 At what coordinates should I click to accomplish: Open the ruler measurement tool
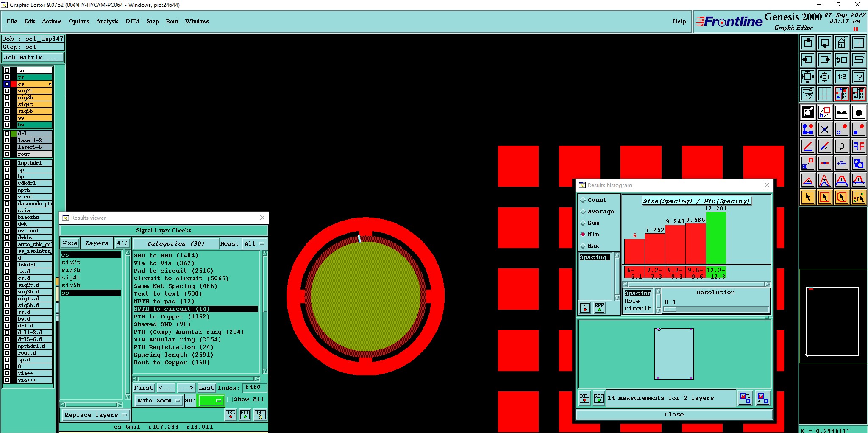841,112
